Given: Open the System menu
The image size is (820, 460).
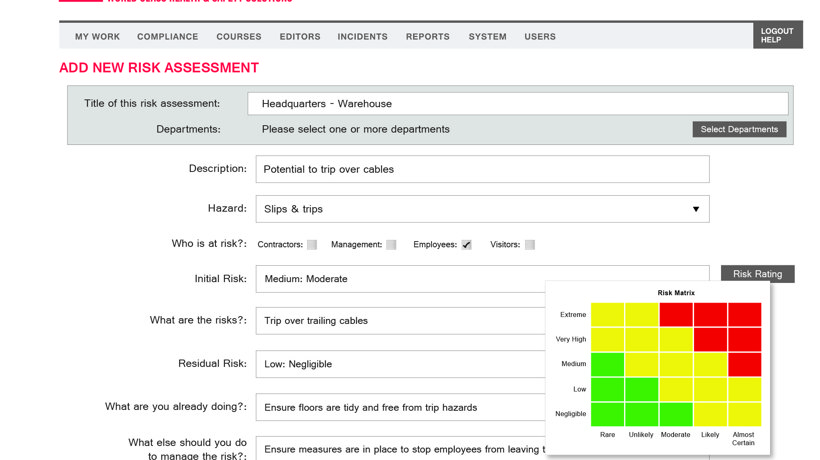Looking at the screenshot, I should (487, 37).
